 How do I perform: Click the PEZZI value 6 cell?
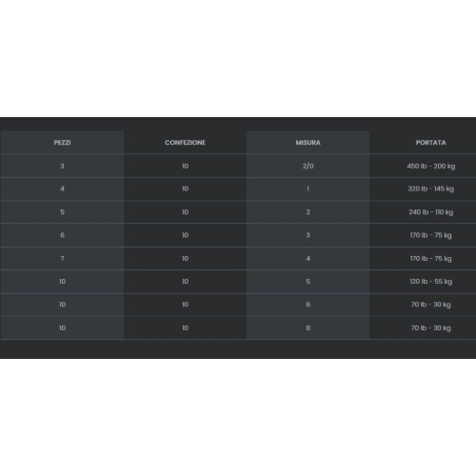[x=62, y=235]
